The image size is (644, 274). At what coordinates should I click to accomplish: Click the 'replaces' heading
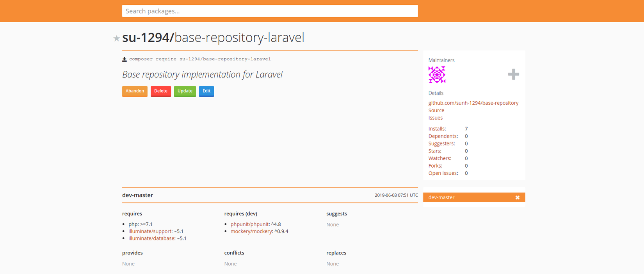336,253
